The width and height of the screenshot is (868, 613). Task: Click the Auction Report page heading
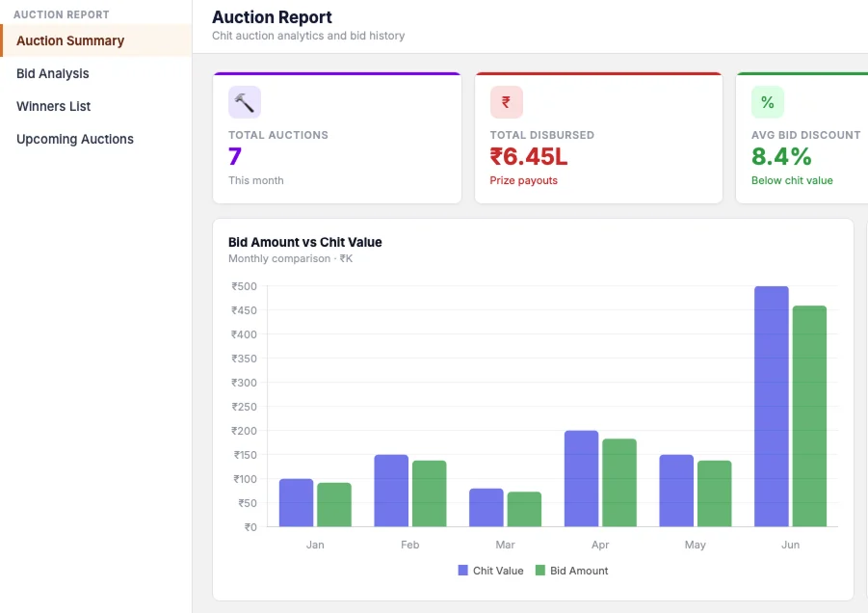[x=272, y=17]
